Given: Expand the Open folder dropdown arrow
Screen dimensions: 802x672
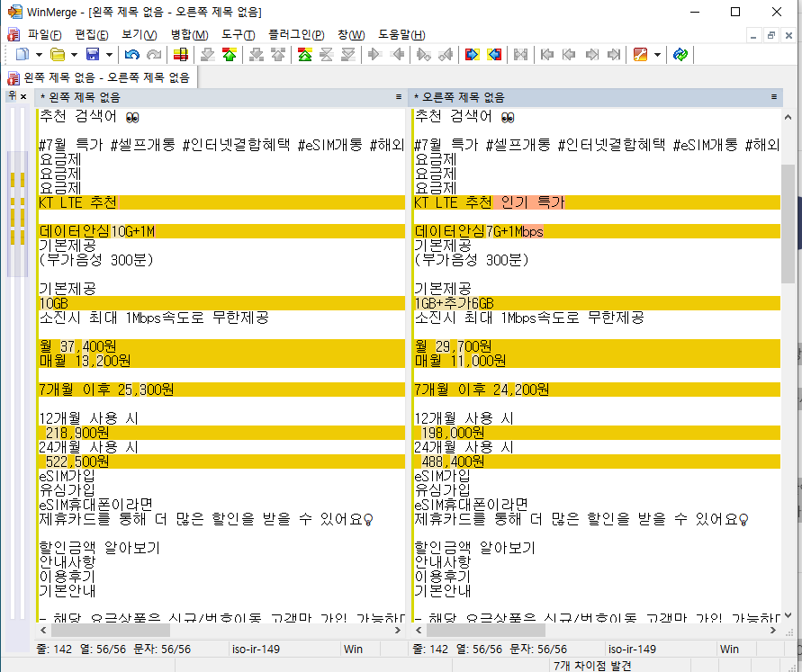Looking at the screenshot, I should (74, 54).
